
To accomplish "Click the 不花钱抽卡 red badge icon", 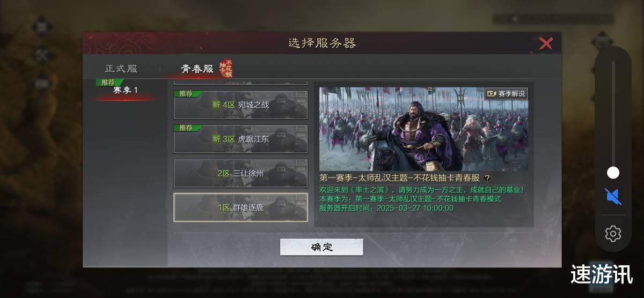I will pos(226,68).
